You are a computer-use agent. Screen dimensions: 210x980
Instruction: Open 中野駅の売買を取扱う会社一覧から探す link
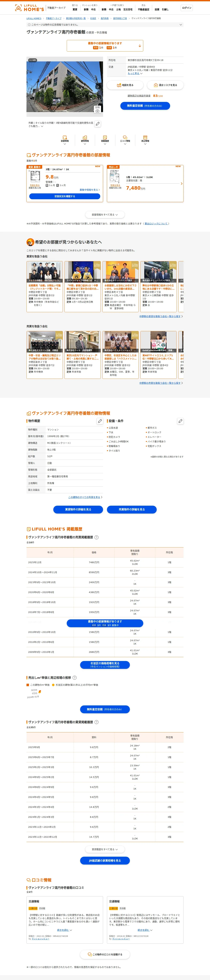point(160,383)
